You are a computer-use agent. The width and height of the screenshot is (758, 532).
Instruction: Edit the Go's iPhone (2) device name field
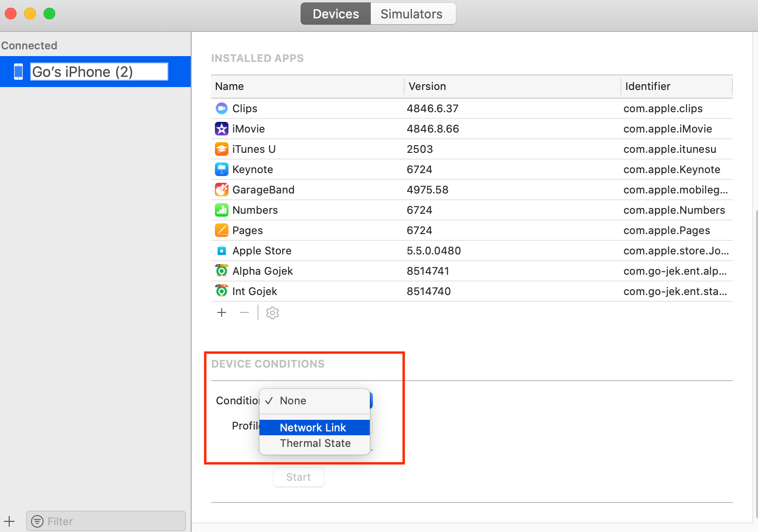click(99, 72)
